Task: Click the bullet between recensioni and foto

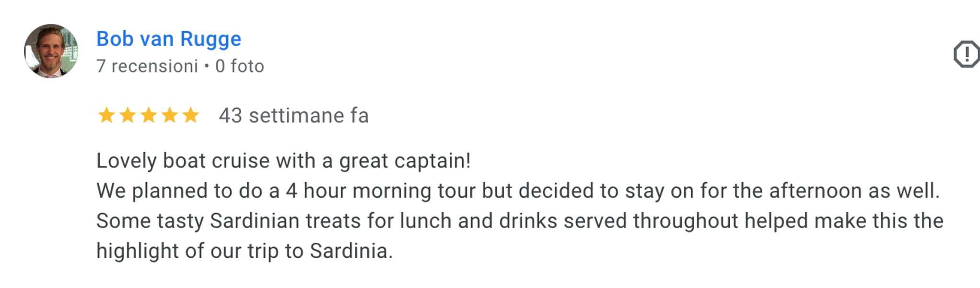Action: (x=207, y=66)
